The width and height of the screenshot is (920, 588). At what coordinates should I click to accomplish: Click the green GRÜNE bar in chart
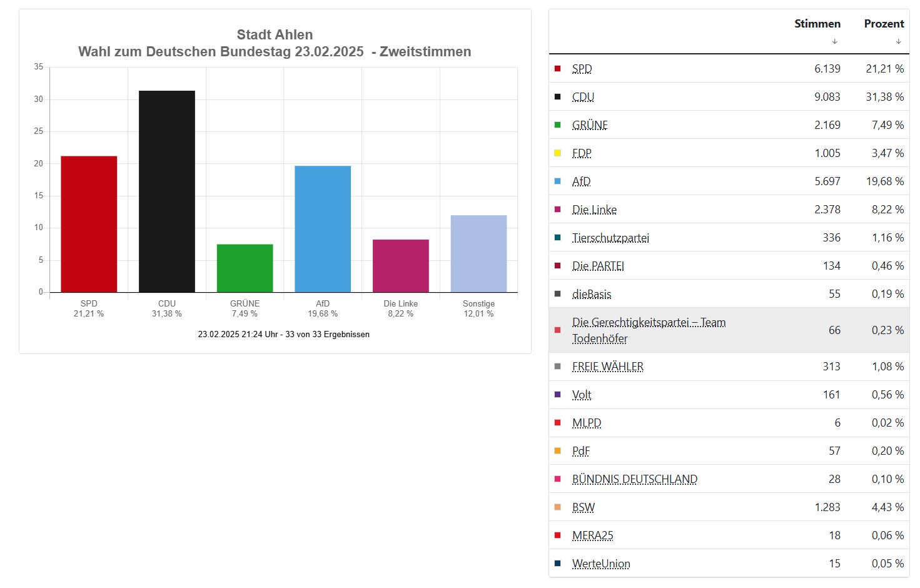click(x=245, y=268)
